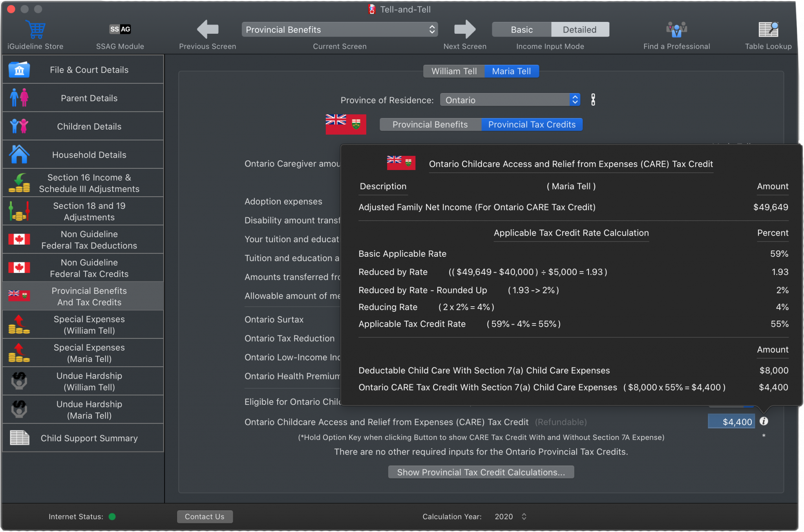Click the $4,400 CARE Tax Credit field
Viewport: 804px width, 532px height.
pos(731,422)
